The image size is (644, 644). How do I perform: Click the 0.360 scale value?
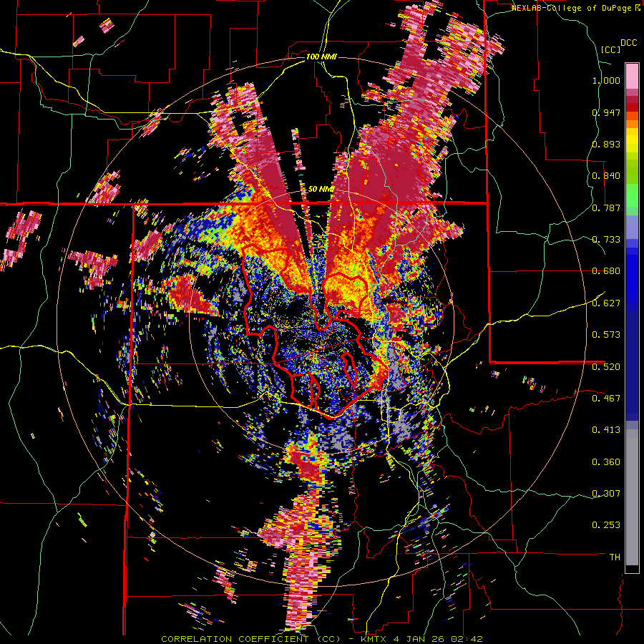pyautogui.click(x=606, y=462)
